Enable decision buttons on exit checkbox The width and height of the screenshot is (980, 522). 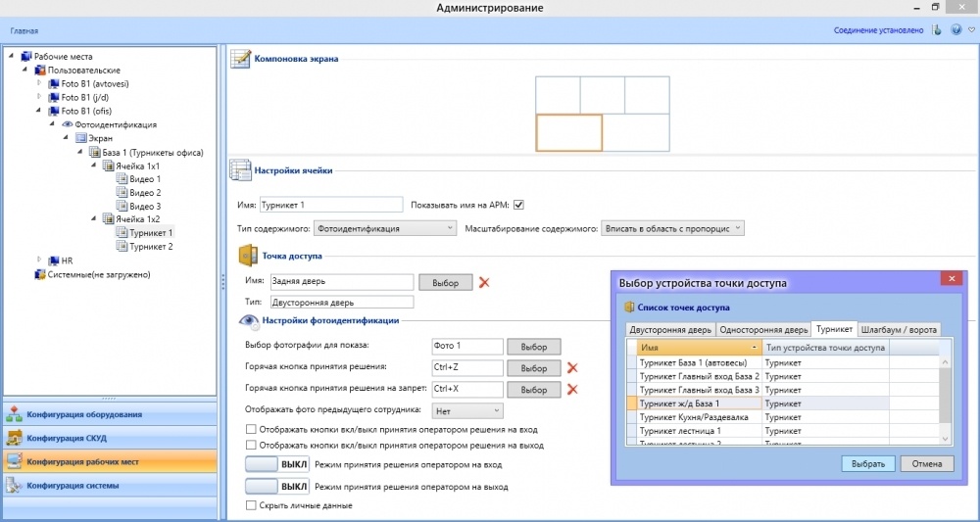click(251, 446)
